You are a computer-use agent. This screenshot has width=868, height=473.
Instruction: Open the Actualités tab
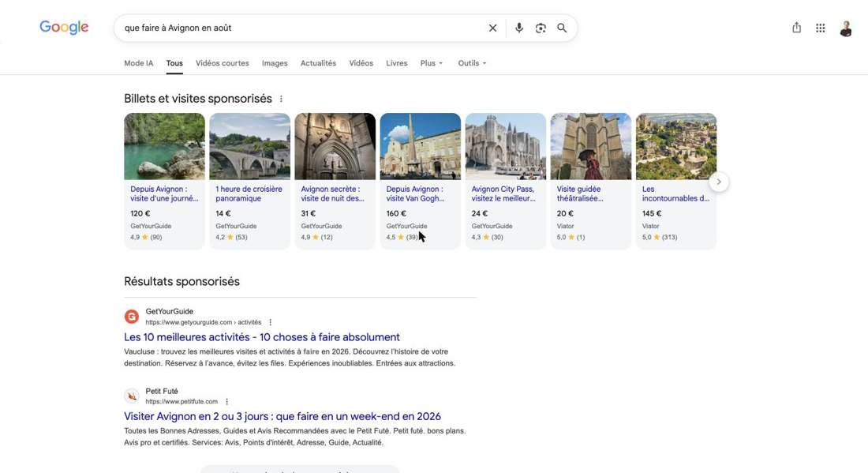[x=318, y=63]
